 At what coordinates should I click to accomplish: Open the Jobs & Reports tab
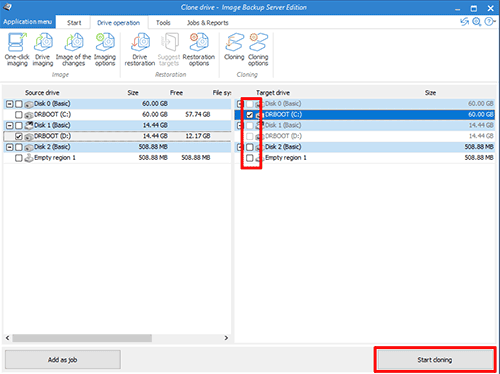click(207, 23)
